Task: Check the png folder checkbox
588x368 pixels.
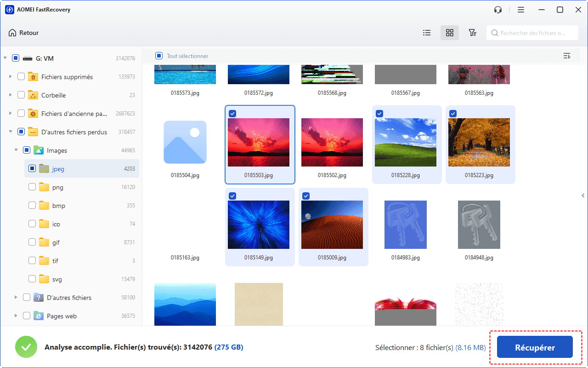Action: pos(32,187)
